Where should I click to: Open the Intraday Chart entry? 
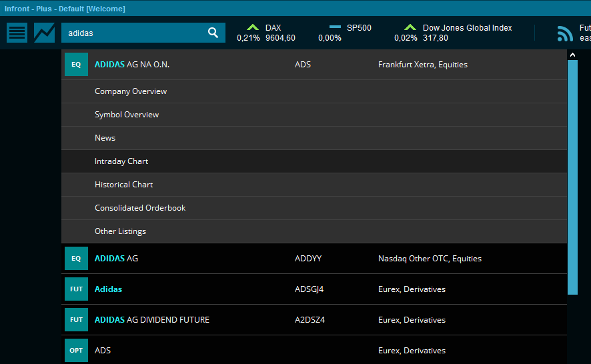[x=314, y=161]
